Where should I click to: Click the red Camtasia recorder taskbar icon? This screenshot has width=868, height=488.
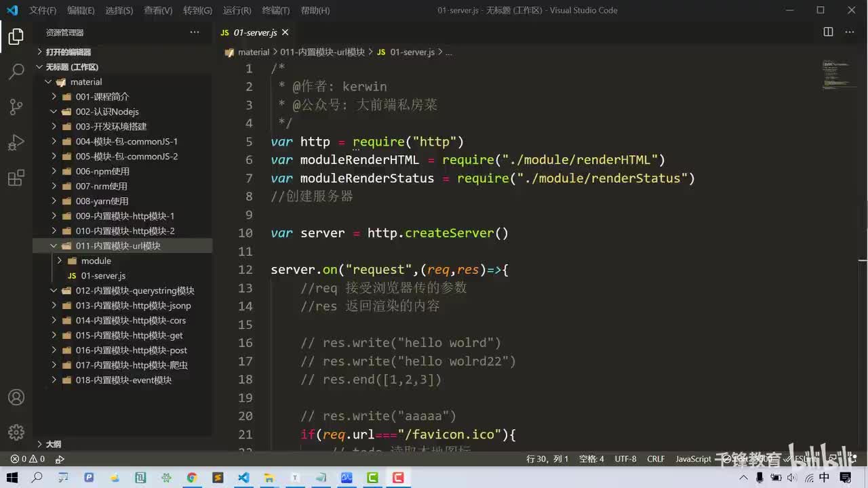tap(398, 478)
